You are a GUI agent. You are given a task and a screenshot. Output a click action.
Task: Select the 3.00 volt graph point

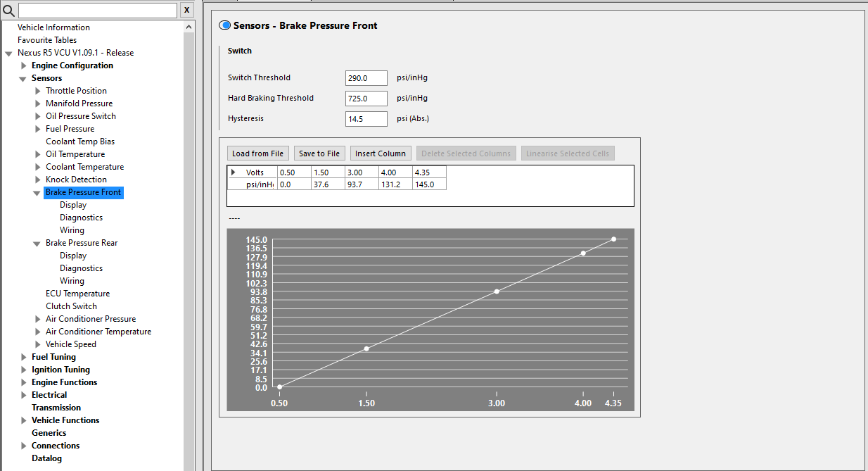click(497, 291)
